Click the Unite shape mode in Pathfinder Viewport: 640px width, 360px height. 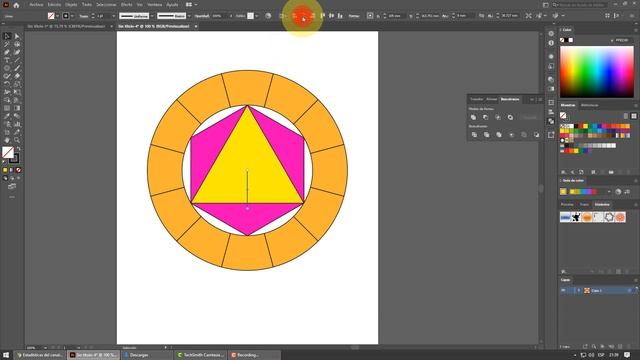[473, 118]
